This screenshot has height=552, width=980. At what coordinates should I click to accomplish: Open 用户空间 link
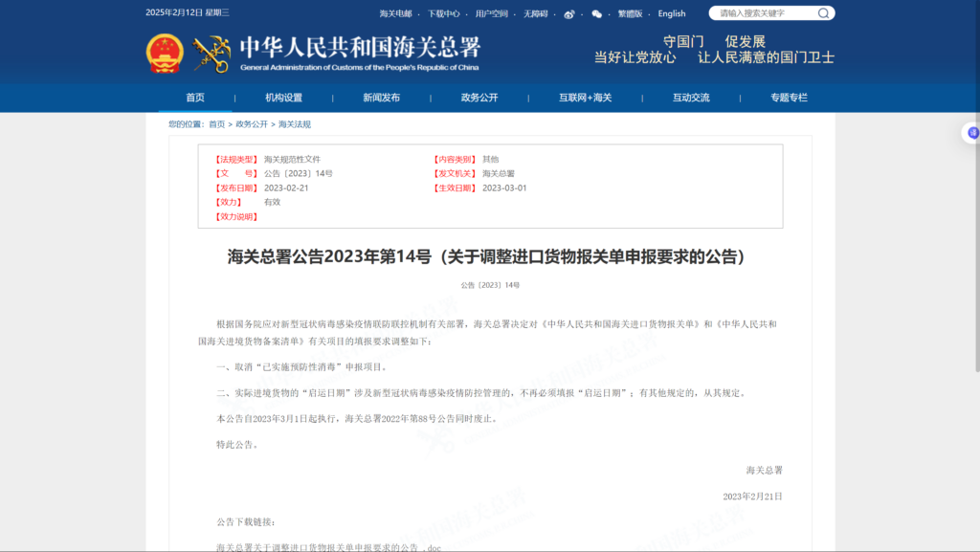[x=492, y=13]
